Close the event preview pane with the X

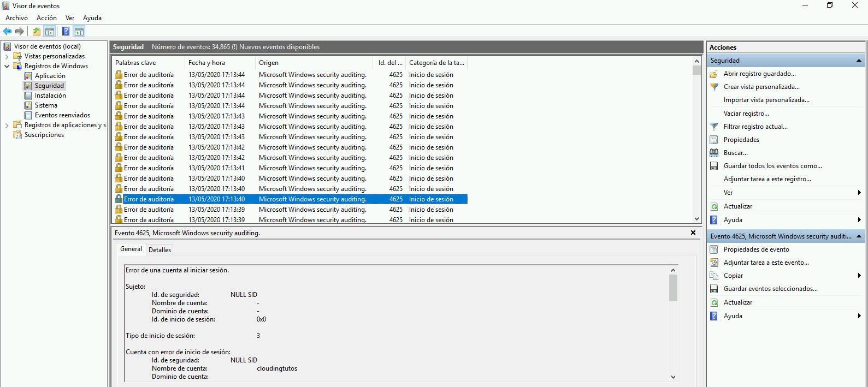[x=693, y=233]
